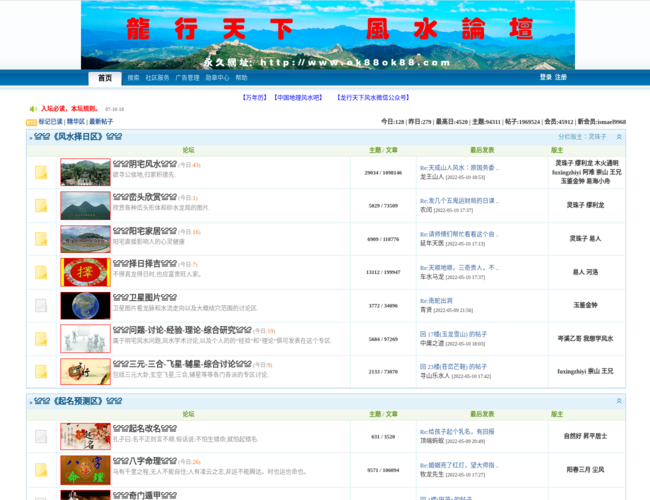Collapse the 起名预测区 section

coord(619,401)
